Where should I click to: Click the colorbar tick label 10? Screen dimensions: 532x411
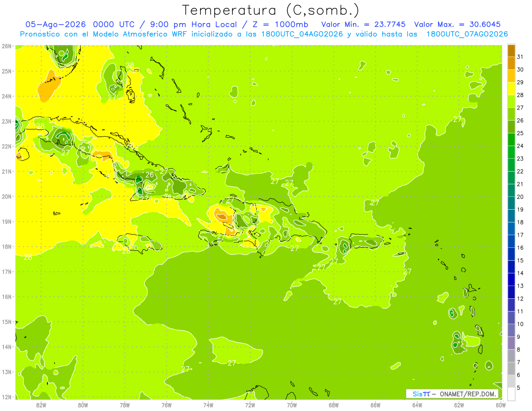pyautogui.click(x=520, y=324)
